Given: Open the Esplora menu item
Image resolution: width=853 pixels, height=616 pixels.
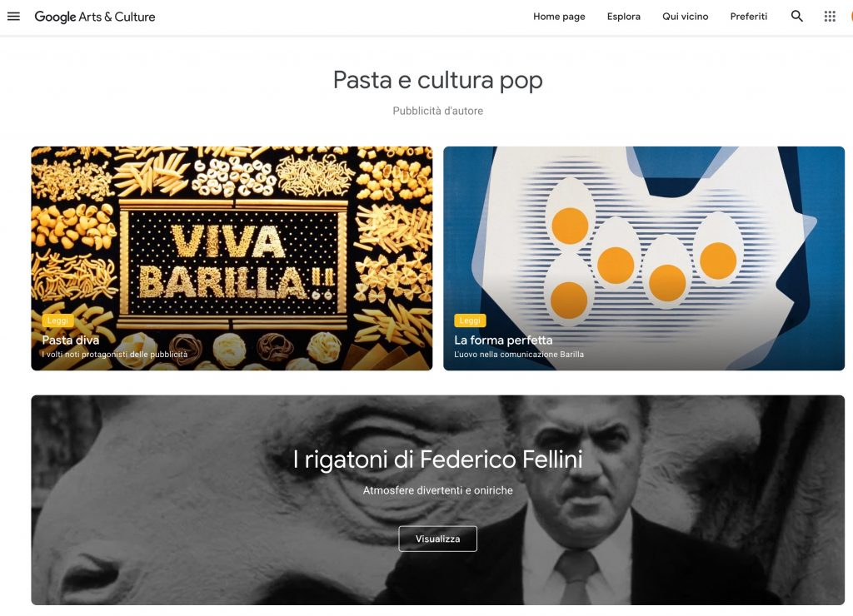Looking at the screenshot, I should click(x=623, y=17).
